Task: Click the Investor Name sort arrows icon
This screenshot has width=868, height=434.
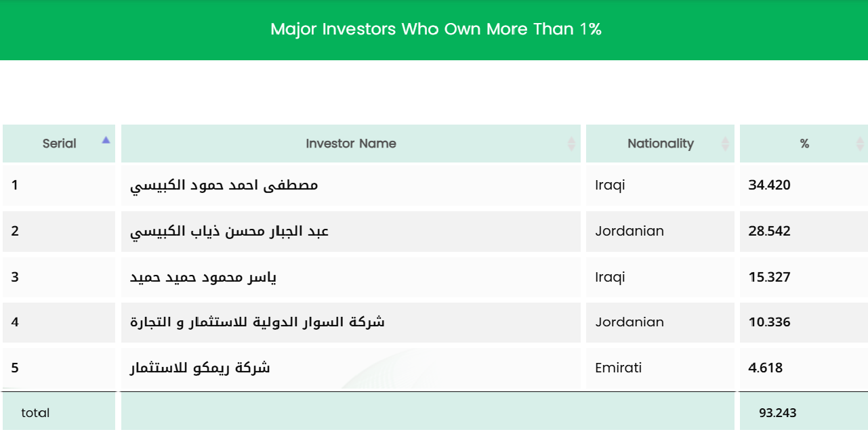Action: 571,144
